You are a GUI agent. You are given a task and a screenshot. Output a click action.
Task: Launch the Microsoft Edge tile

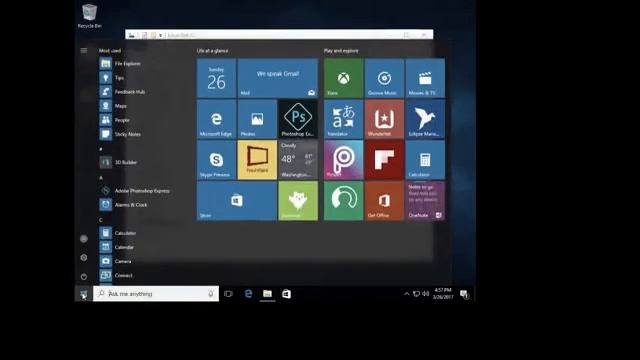(x=216, y=119)
